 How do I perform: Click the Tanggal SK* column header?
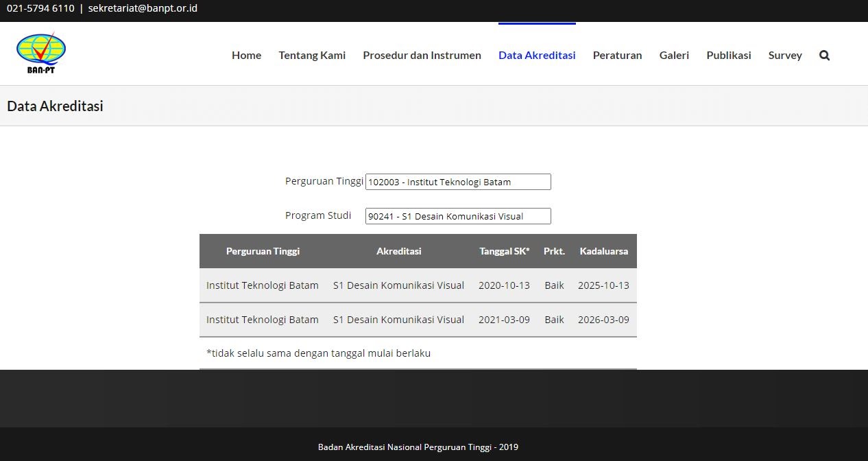[x=504, y=251]
